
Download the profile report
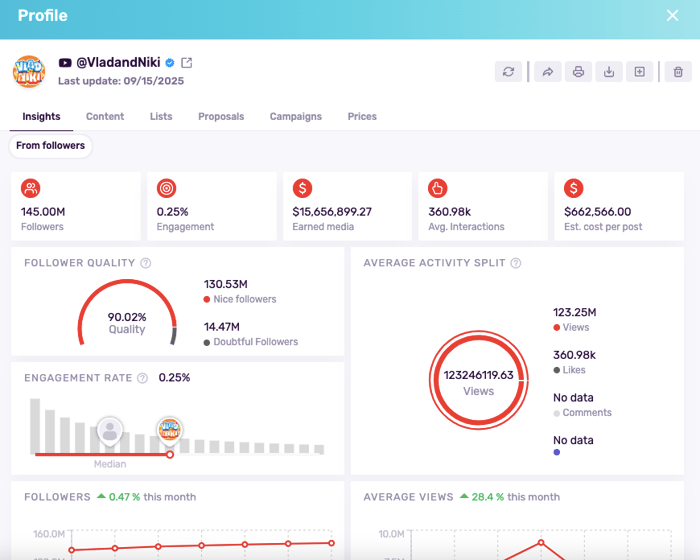[608, 71]
